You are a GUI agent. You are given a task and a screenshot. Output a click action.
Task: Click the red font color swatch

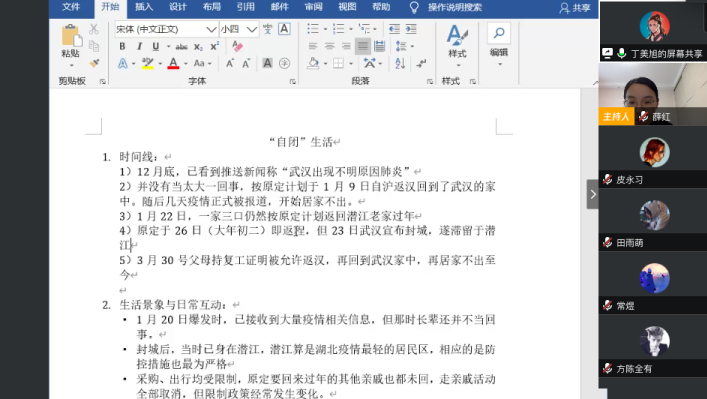tap(173, 63)
